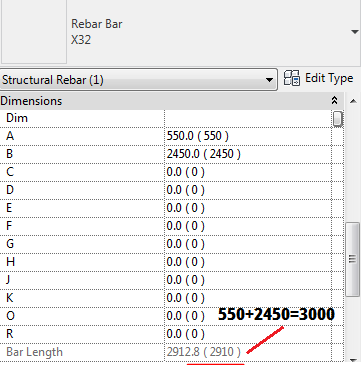This screenshot has width=361, height=365.
Task: Select the F value field
Action: point(248,226)
